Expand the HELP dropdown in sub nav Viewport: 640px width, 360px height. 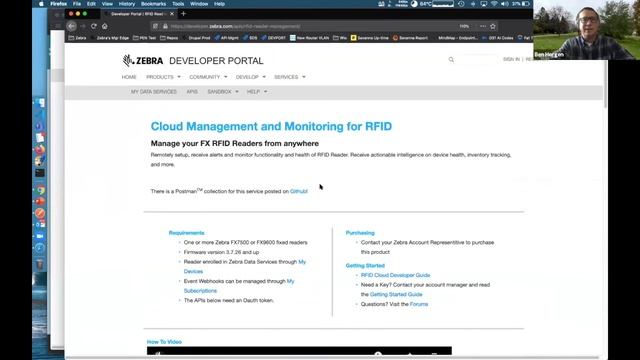pyautogui.click(x=257, y=91)
